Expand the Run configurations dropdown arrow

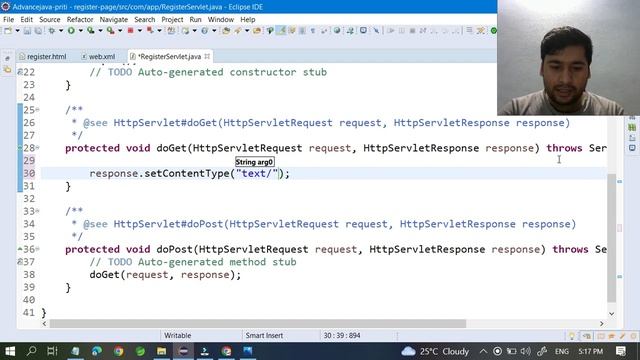80,31
